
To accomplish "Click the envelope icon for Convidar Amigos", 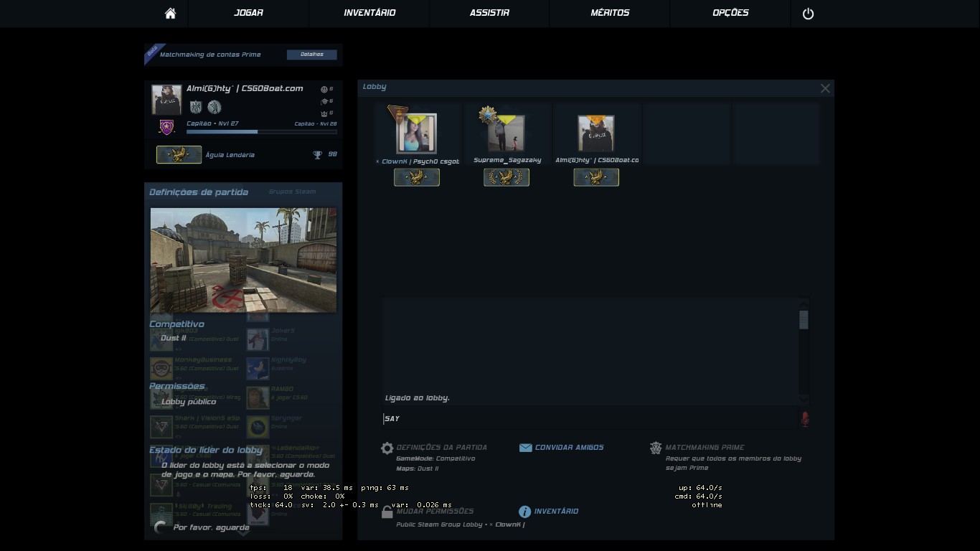I will tap(525, 448).
